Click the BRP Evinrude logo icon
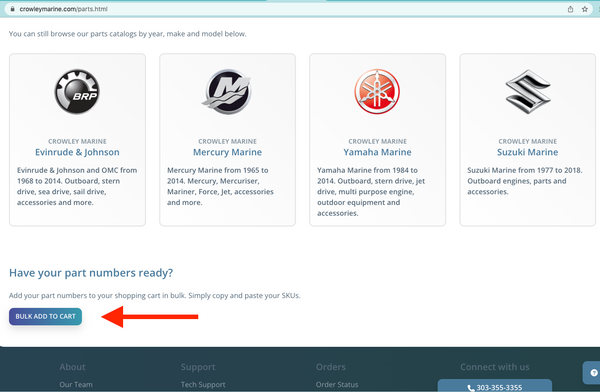The height and width of the screenshot is (392, 600). [x=77, y=91]
